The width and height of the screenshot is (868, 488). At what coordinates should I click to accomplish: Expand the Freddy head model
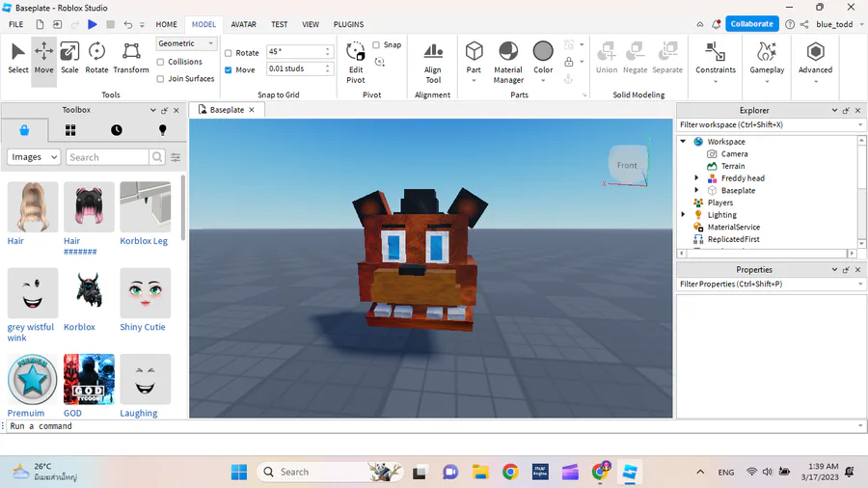697,178
